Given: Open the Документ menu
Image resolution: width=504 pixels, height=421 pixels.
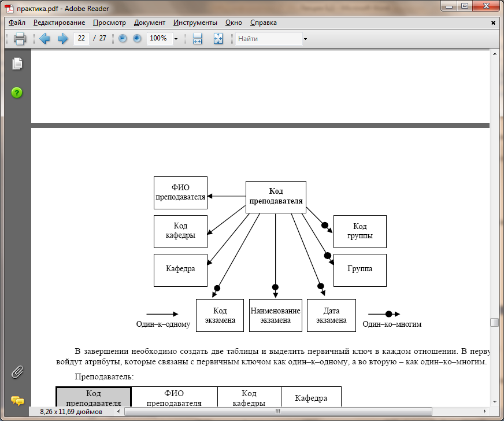Looking at the screenshot, I should pos(150,23).
